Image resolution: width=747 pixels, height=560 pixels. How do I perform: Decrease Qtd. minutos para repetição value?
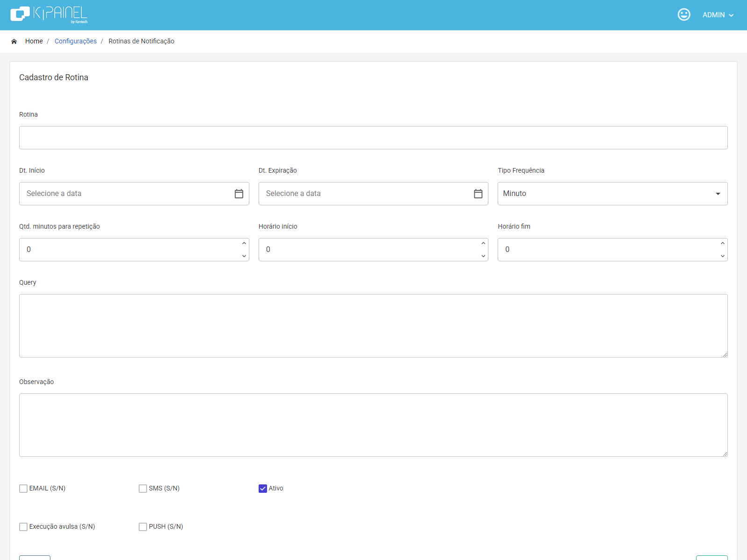point(244,256)
